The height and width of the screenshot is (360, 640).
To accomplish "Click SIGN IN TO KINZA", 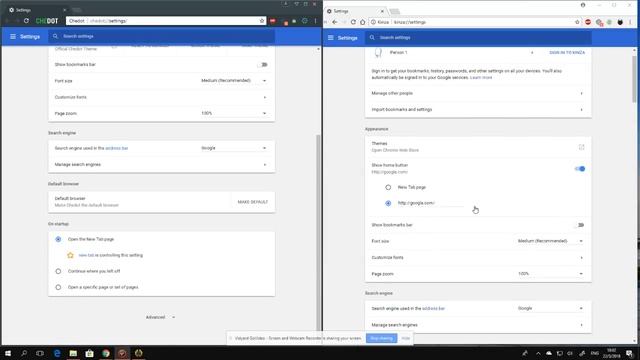I will 567,53.
